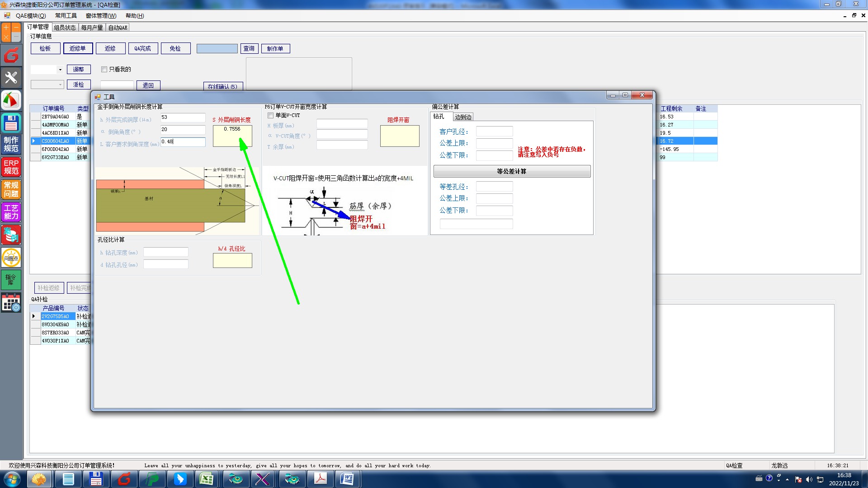
Task: Enable the 只看我的 checkbox
Action: (x=104, y=70)
